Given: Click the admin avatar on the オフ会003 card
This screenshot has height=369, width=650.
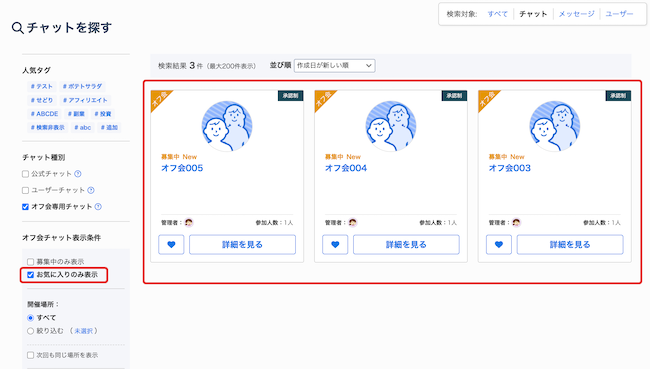Looking at the screenshot, I should [516, 223].
